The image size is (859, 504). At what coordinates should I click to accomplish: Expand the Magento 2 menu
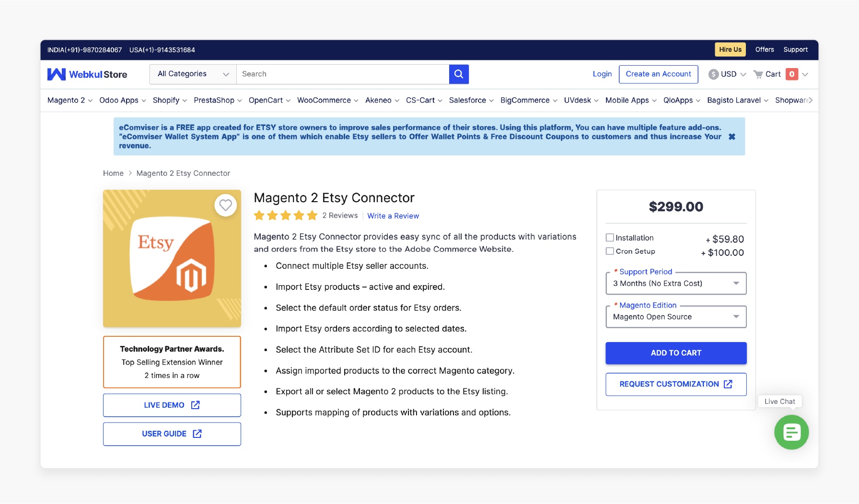pyautogui.click(x=70, y=100)
